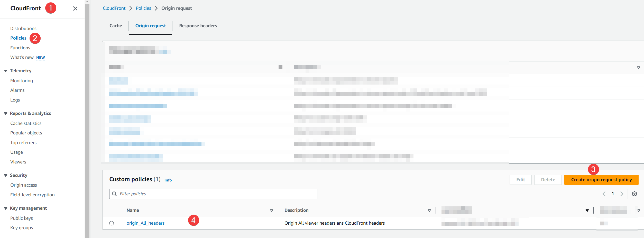
Task: Click the CloudFront sidebar title
Action: [x=25, y=8]
